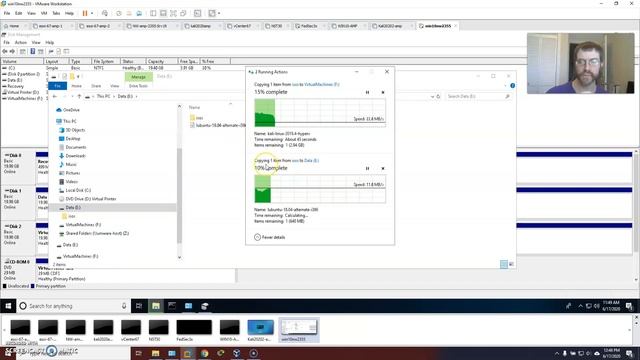Select the Manage contextual tab
The image size is (640, 360).
point(138,77)
